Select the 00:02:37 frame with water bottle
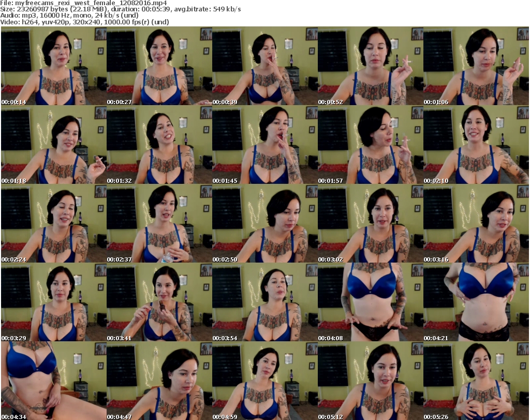Image resolution: width=530 pixels, height=420 pixels. (159, 224)
